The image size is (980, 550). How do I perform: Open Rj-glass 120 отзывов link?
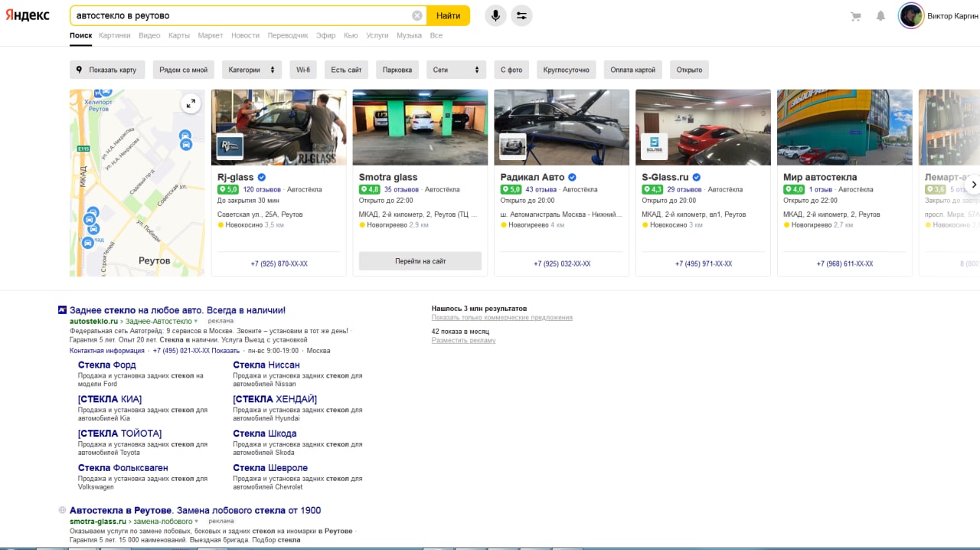point(262,189)
